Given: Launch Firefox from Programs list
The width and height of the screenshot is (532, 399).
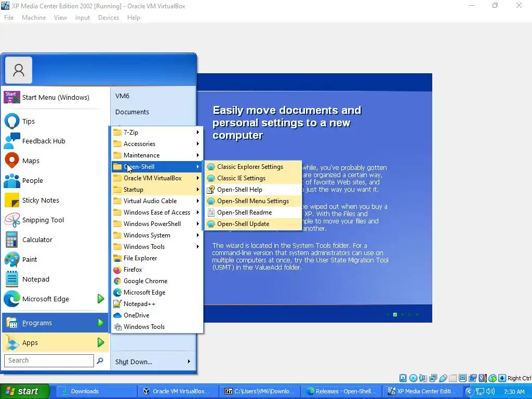Looking at the screenshot, I should [x=157, y=270].
